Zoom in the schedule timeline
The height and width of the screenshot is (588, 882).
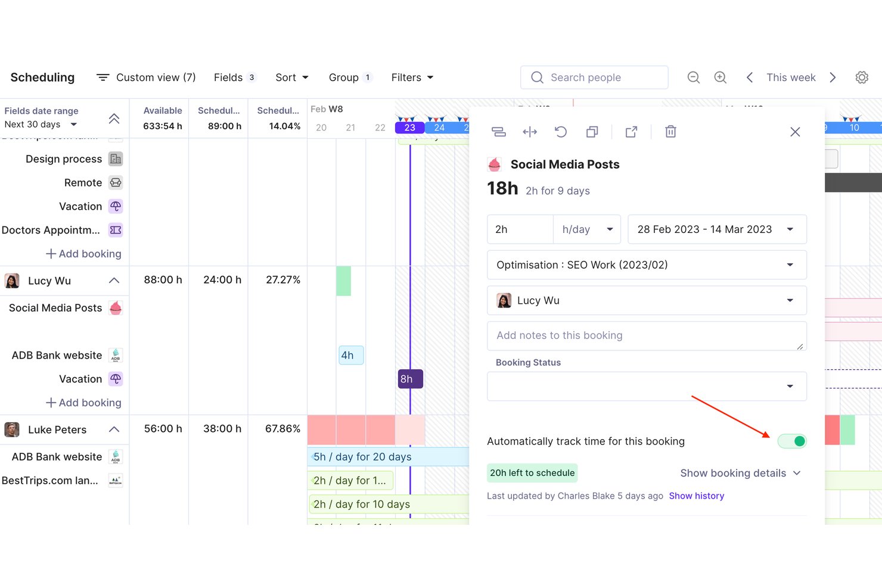720,77
